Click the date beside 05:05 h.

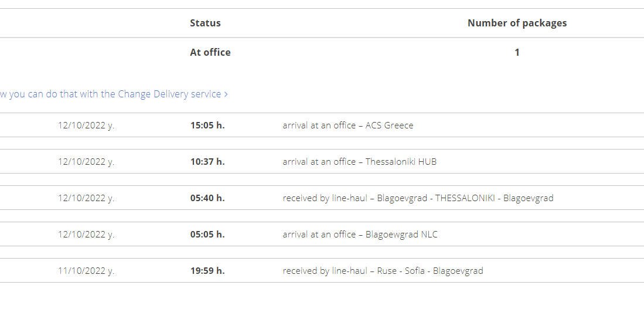[86, 234]
